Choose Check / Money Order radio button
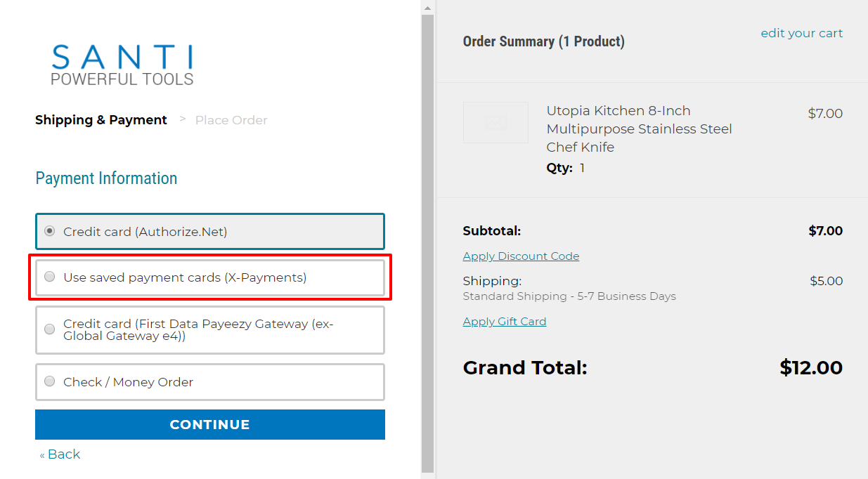 tap(49, 381)
